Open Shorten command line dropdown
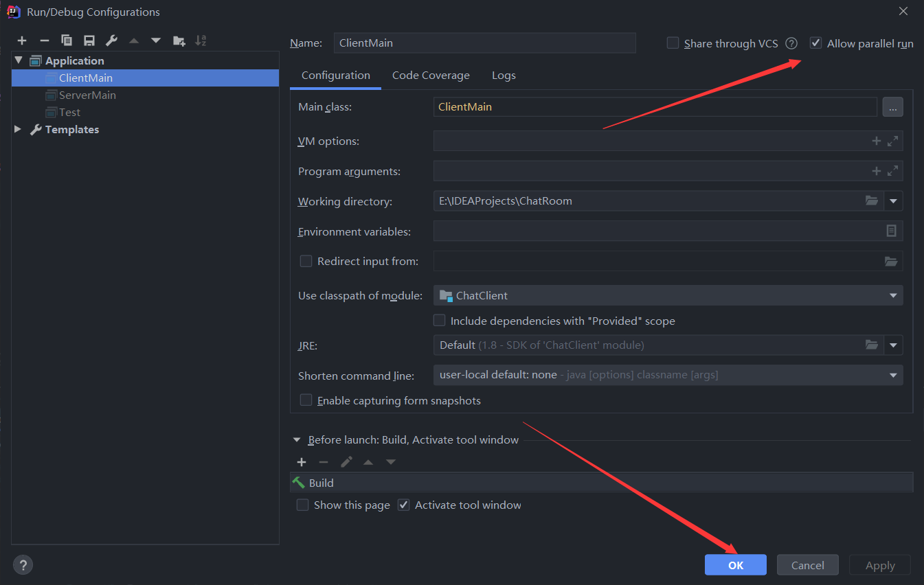The image size is (924, 585). [x=893, y=375]
